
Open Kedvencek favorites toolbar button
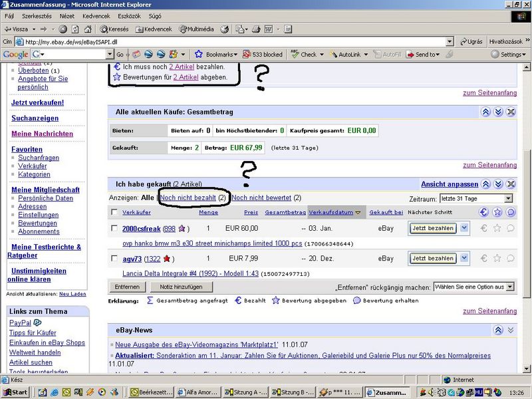[x=154, y=29]
